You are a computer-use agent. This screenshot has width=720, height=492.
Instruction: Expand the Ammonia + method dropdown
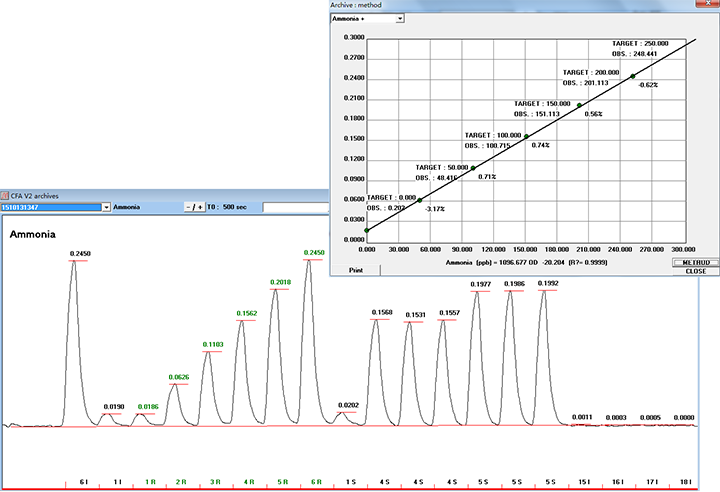coord(399,18)
